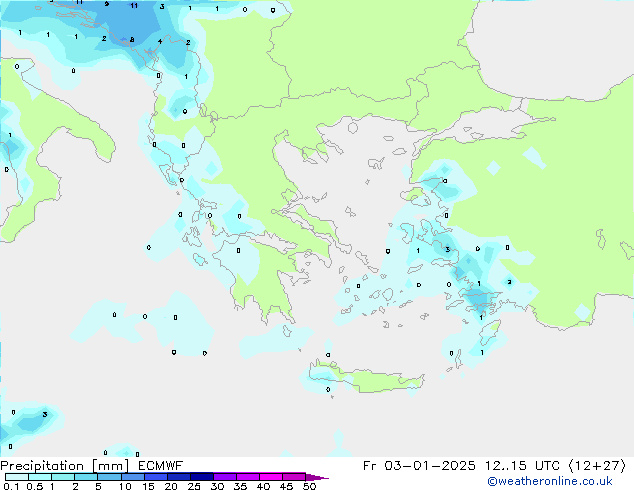The width and height of the screenshot is (634, 490).
Task: Click the legend tick label 50
Action: click(309, 486)
